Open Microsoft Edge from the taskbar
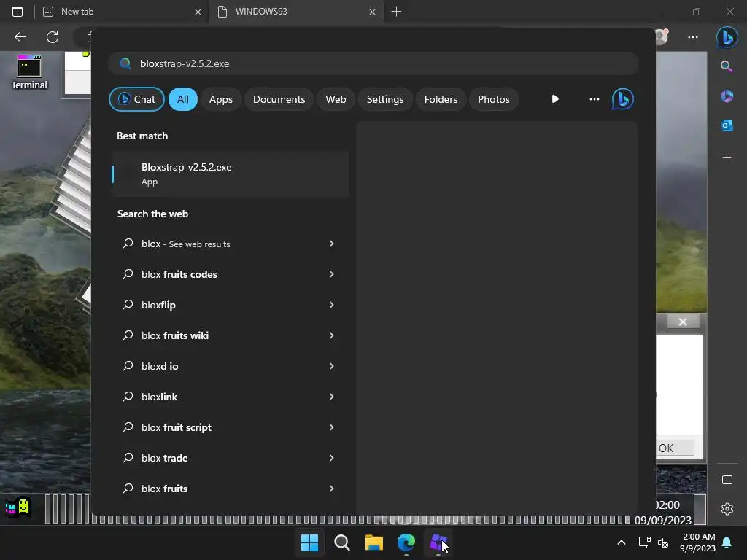The width and height of the screenshot is (747, 560). (406, 542)
